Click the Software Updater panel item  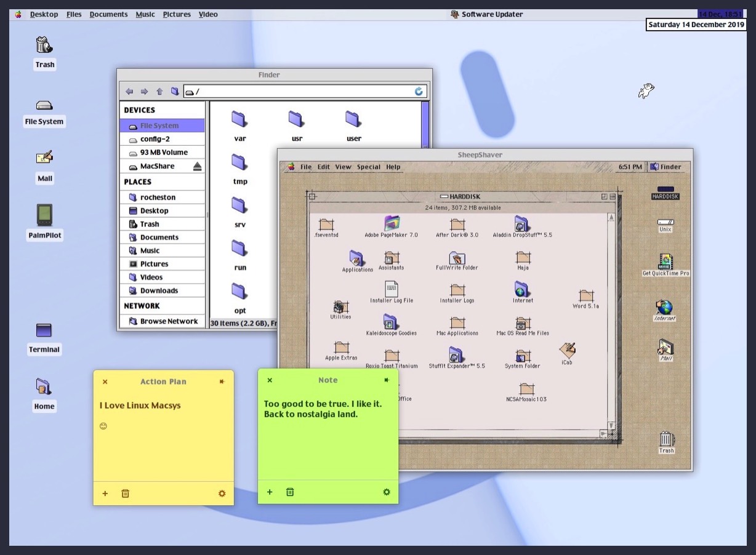tap(488, 14)
